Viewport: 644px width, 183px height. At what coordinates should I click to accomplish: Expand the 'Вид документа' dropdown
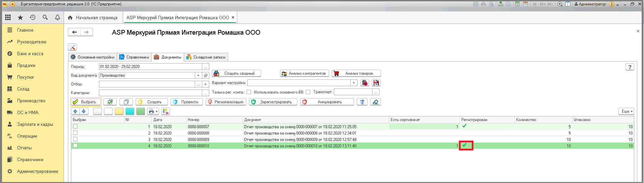(x=198, y=75)
